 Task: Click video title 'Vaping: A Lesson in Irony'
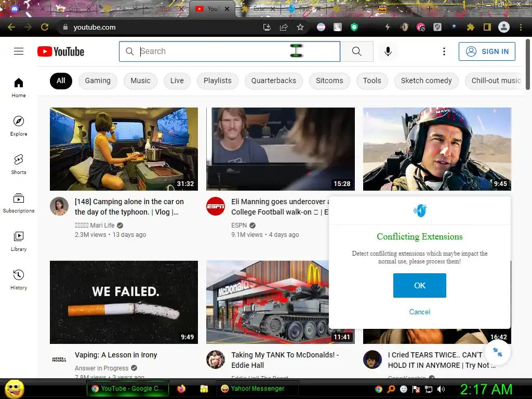[x=116, y=355]
